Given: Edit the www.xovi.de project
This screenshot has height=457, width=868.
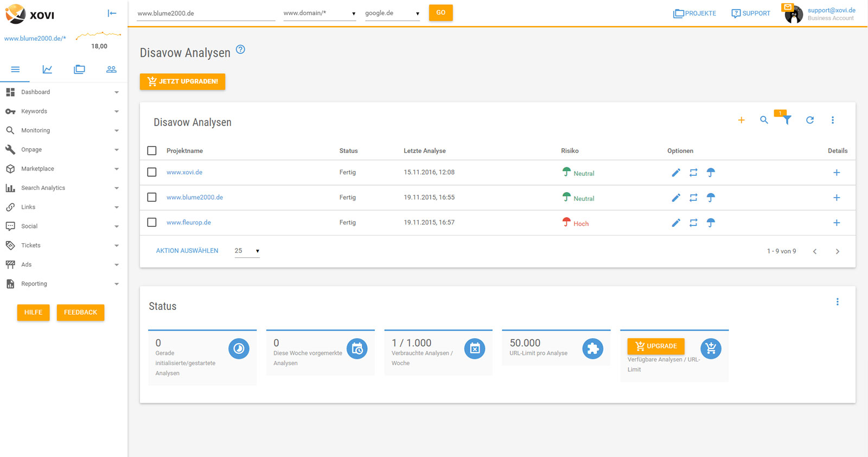Looking at the screenshot, I should click(x=675, y=173).
